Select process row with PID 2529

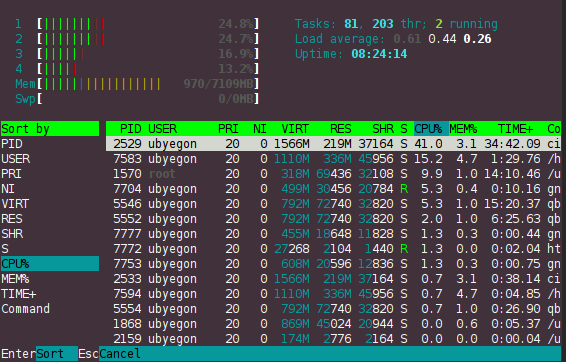[x=333, y=144]
